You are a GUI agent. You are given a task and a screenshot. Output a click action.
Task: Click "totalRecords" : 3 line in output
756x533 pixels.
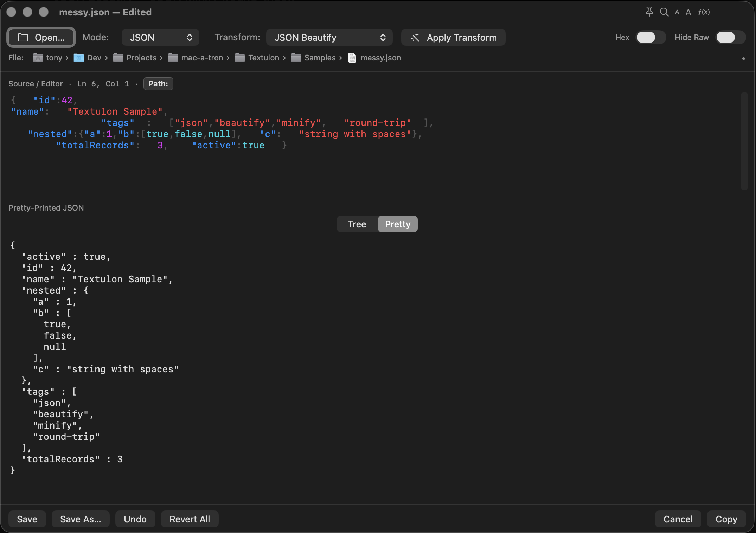coord(72,459)
